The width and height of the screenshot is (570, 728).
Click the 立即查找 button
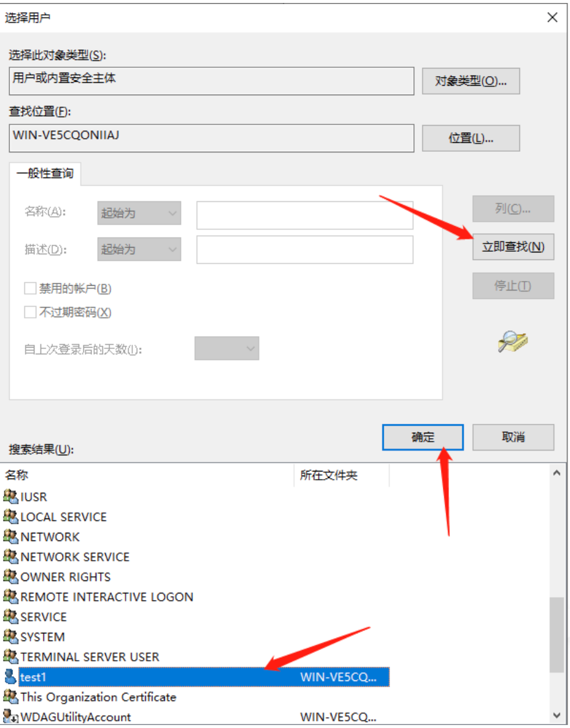pyautogui.click(x=513, y=246)
